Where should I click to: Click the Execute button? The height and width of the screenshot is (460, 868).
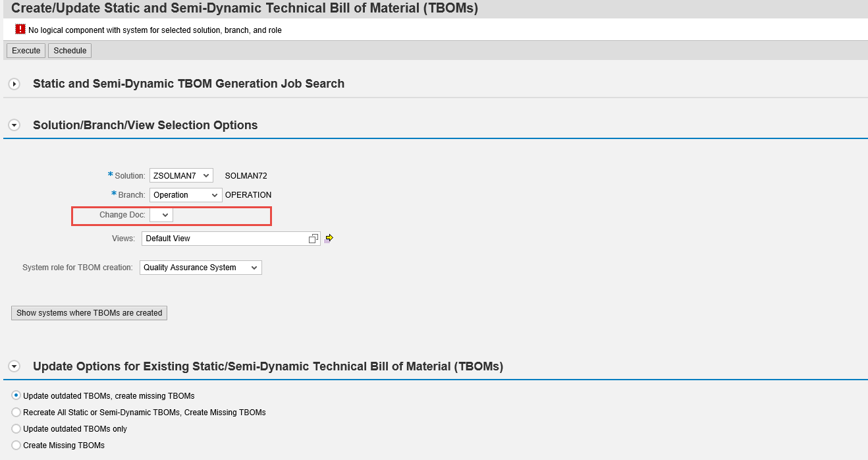tap(26, 51)
